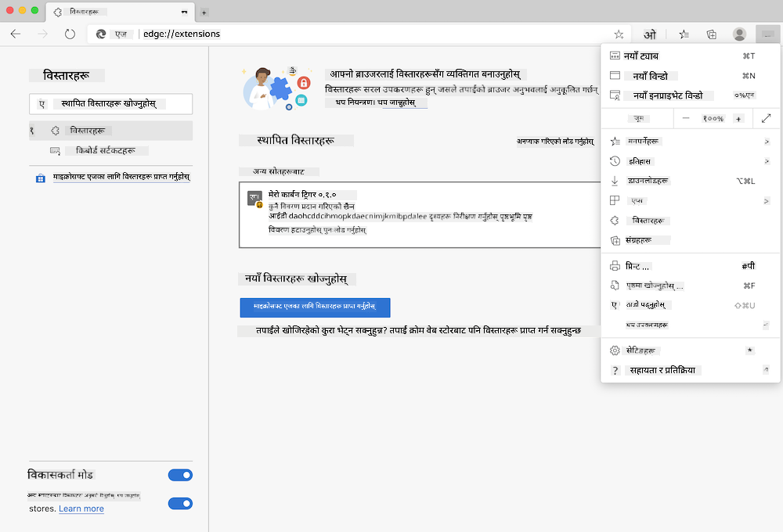Toggle the विकासकर्ता मोड switch
Viewport: 783px width, 532px height.
[x=180, y=475]
